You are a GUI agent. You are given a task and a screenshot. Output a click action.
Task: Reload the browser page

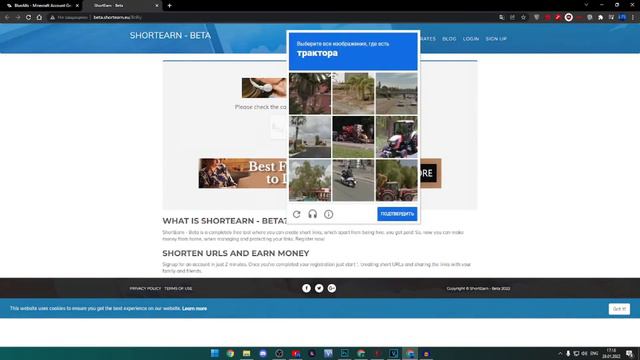click(28, 17)
